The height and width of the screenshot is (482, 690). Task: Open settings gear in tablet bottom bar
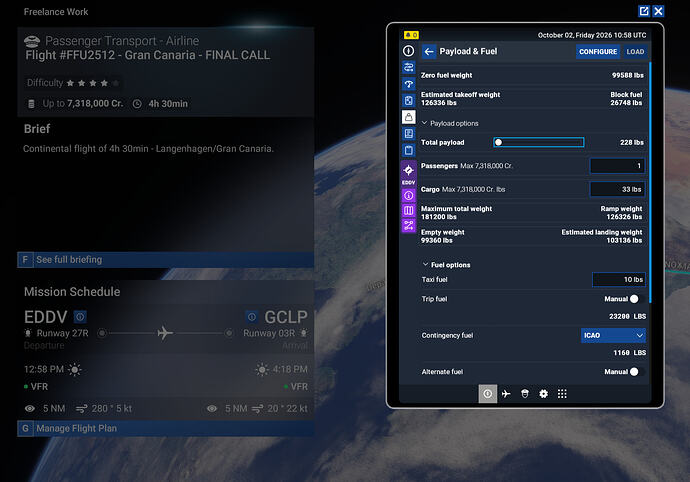[543, 394]
